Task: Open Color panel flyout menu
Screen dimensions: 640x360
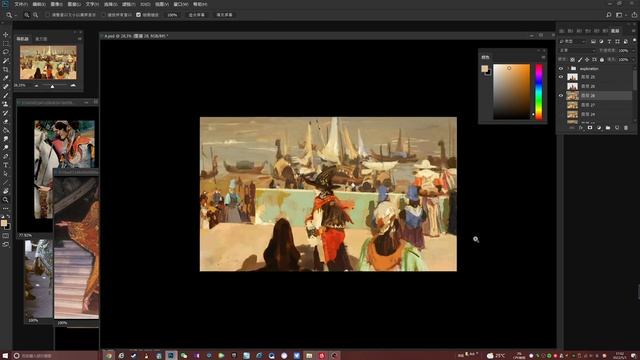Action: pos(543,57)
